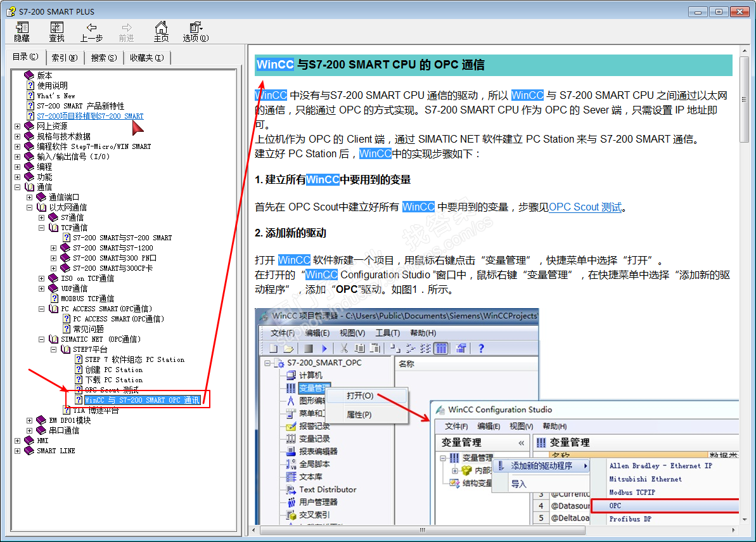This screenshot has height=542, width=756.
Task: Collapse the 通信 tree node
Action: click(x=17, y=187)
